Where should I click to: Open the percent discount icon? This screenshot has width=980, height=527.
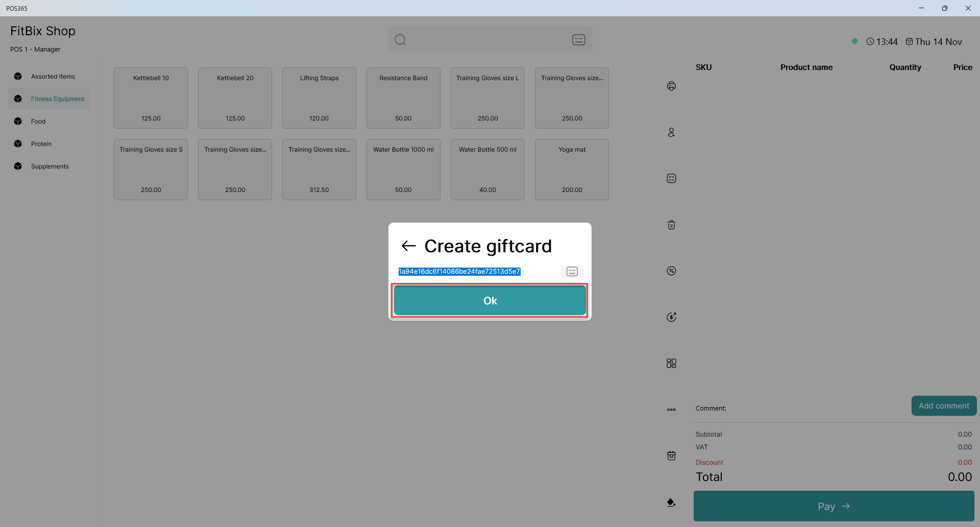[671, 271]
